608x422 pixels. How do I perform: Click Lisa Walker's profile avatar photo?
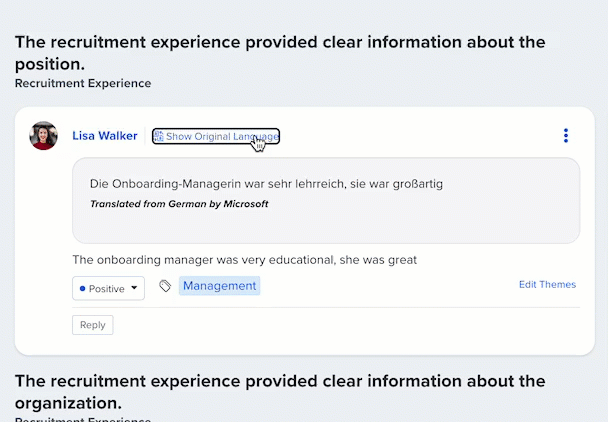pyautogui.click(x=44, y=136)
